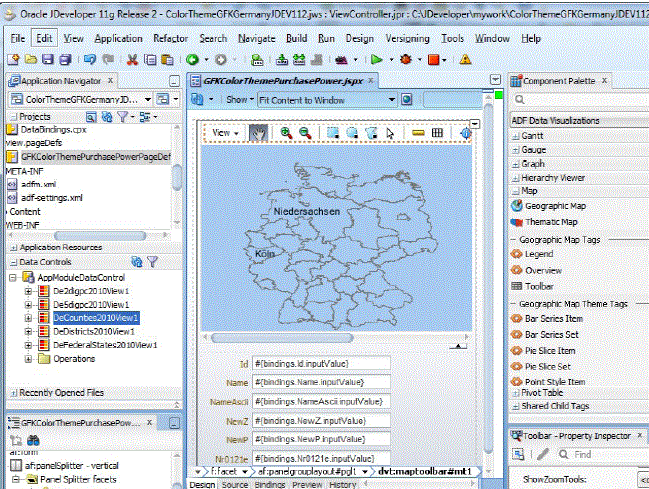Select the pan hand tool in map toolbar
The height and width of the screenshot is (489, 649).
(x=258, y=133)
